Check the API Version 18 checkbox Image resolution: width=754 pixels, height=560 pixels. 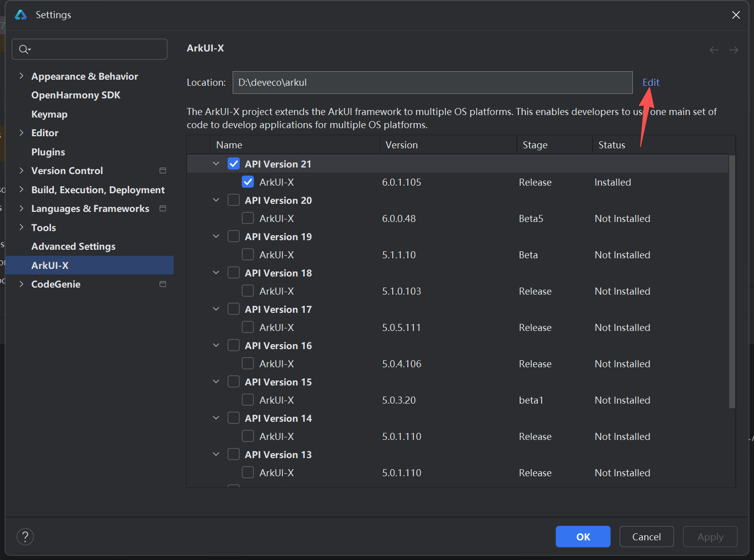[234, 273]
